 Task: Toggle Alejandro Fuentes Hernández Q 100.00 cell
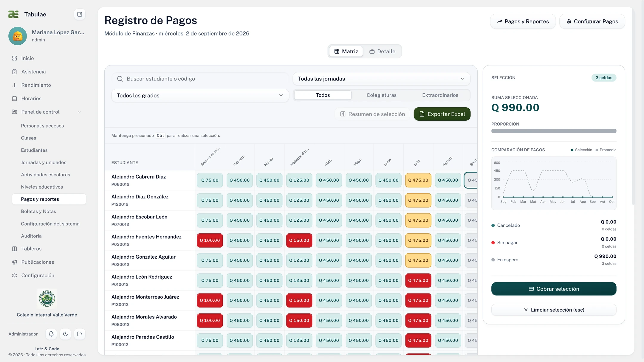click(210, 240)
